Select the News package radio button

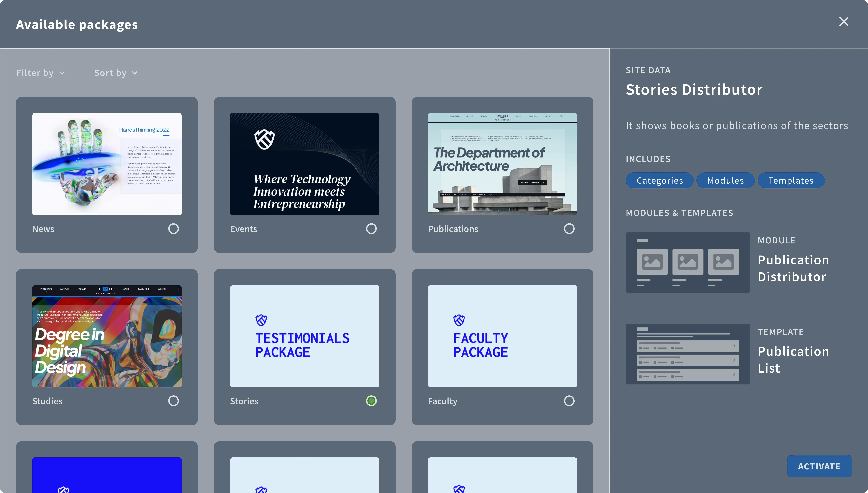point(173,229)
